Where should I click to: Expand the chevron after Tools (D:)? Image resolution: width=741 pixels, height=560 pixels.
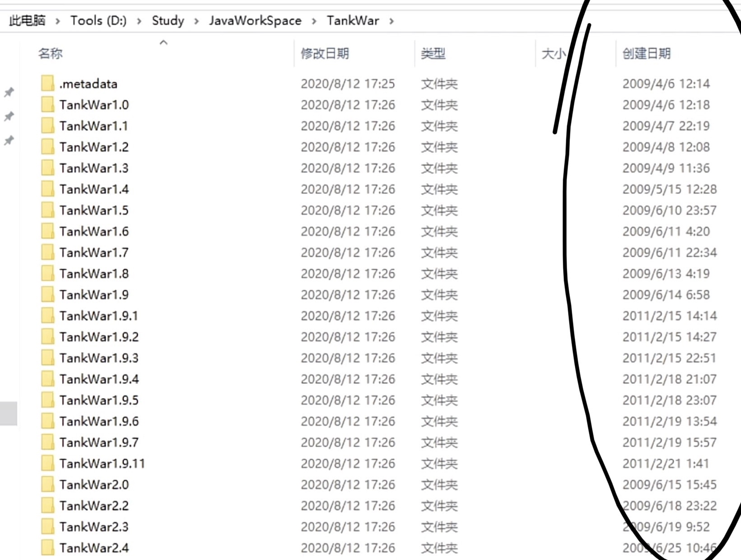[x=139, y=21]
